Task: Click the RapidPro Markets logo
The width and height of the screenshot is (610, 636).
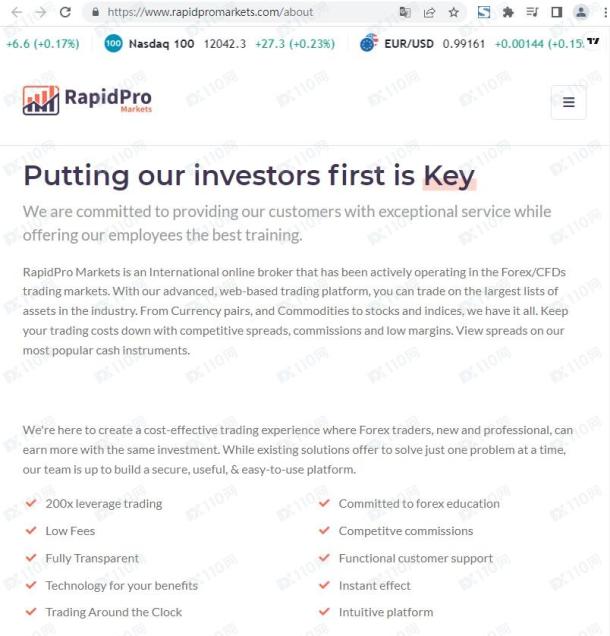Action: [87, 100]
